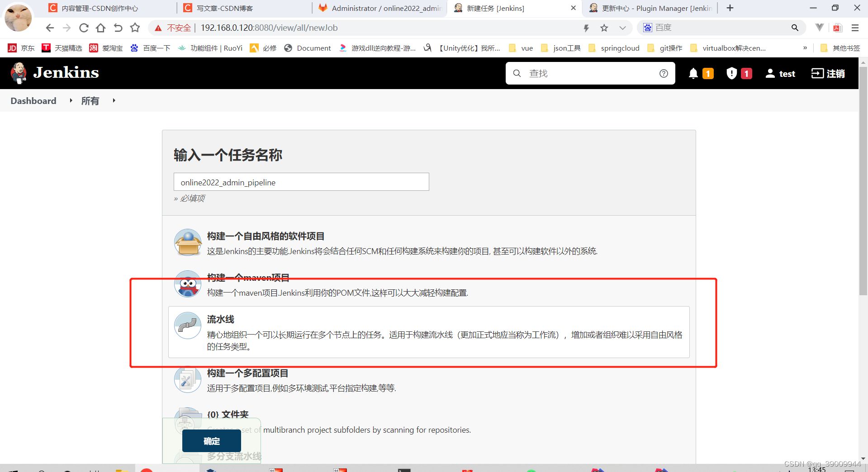
Task: Switch to the 内容管理-CSDN创作中心 tab
Action: click(x=109, y=8)
